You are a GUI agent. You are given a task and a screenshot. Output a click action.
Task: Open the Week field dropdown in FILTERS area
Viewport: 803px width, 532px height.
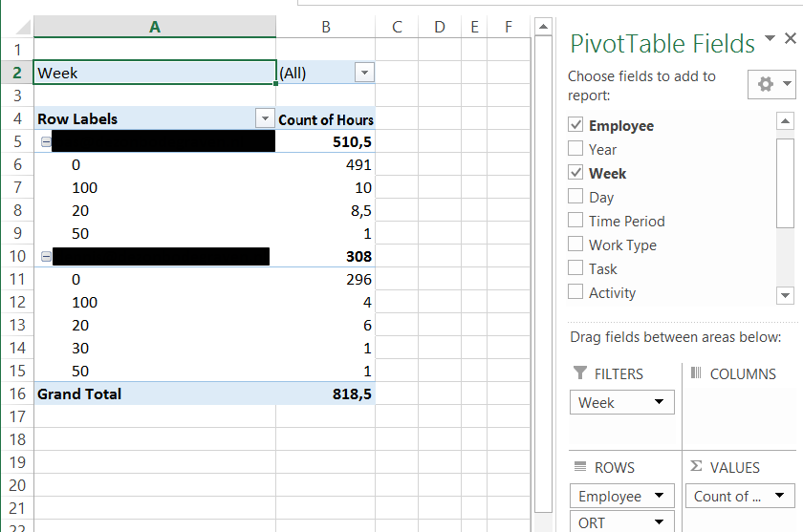pyautogui.click(x=659, y=402)
